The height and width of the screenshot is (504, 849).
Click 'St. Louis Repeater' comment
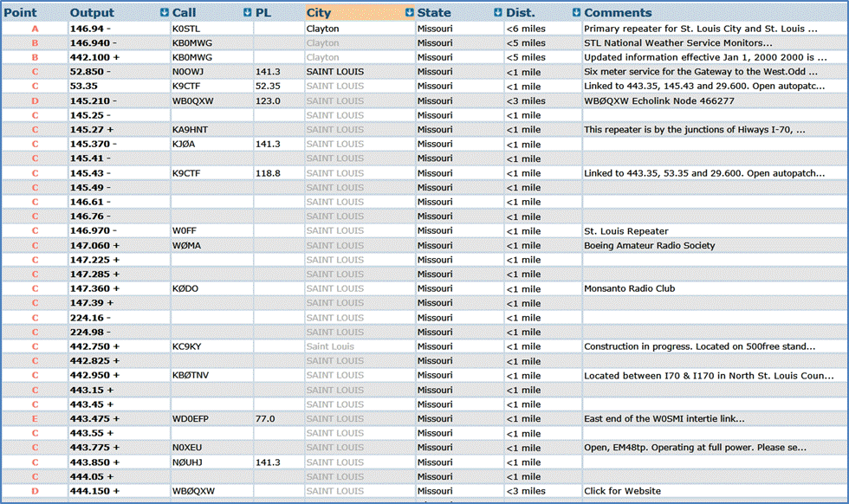[x=625, y=231]
